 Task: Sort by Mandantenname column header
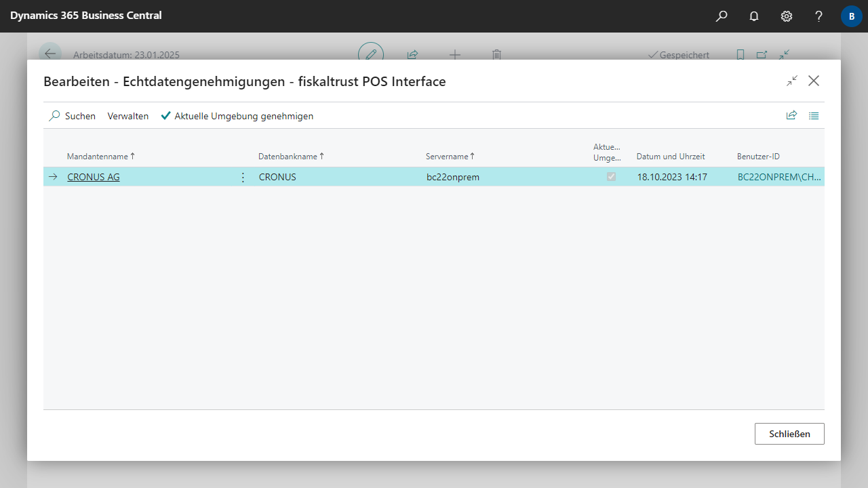tap(101, 157)
